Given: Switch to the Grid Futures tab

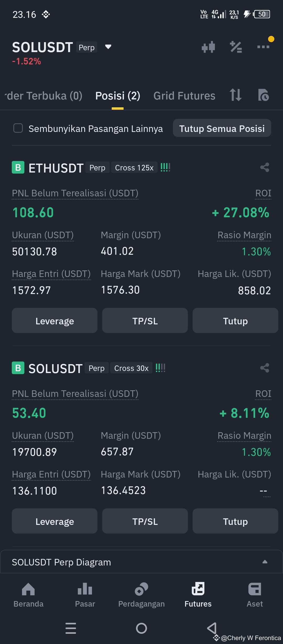Looking at the screenshot, I should click(184, 96).
